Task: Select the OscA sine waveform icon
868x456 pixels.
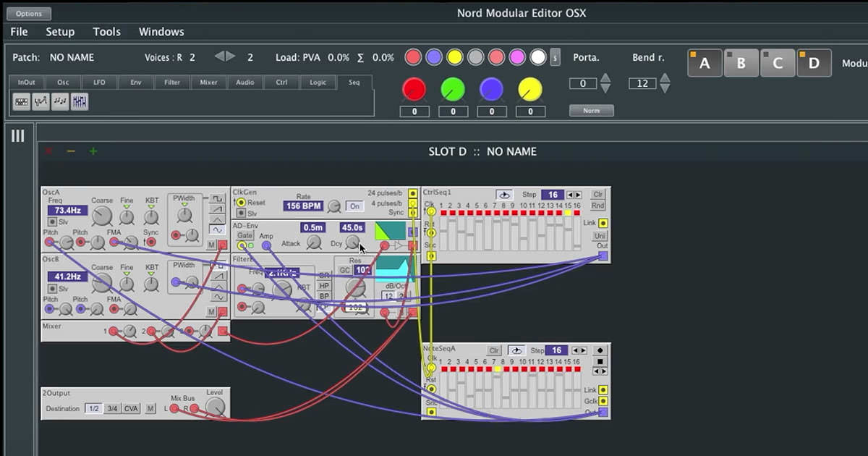Action: (218, 229)
